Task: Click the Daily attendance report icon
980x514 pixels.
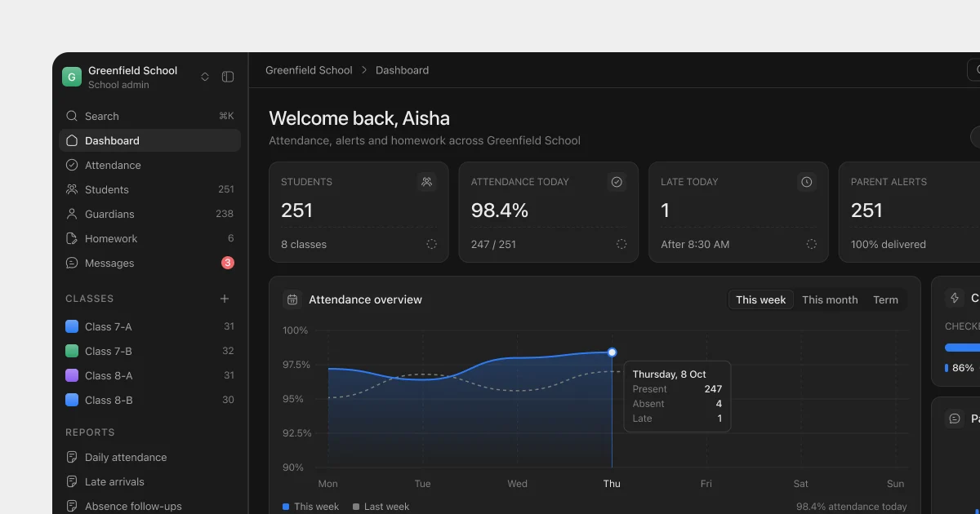Action: coord(72,457)
